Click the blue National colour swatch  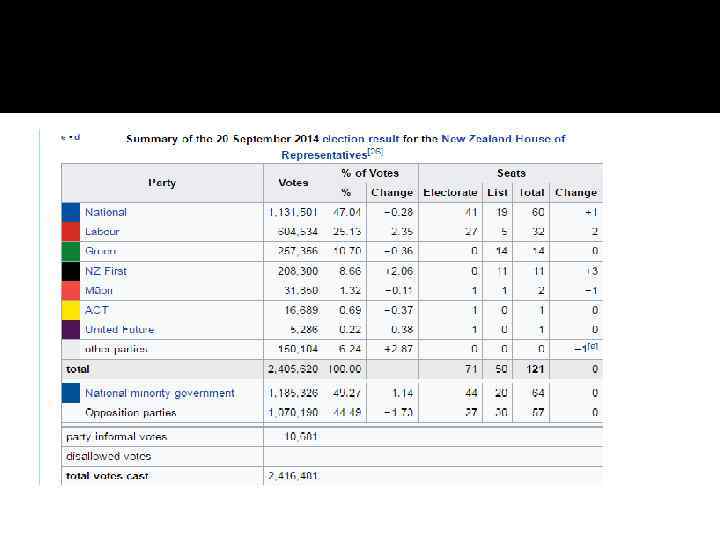[71, 212]
